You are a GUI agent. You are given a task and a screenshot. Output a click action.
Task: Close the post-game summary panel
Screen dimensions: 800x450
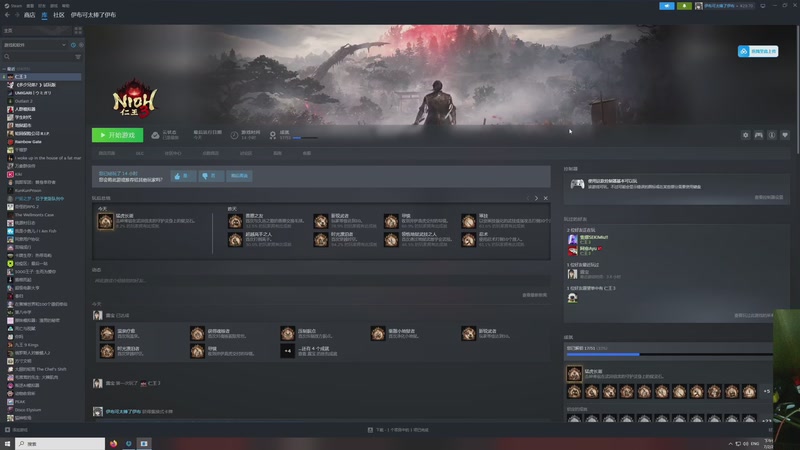(x=545, y=198)
